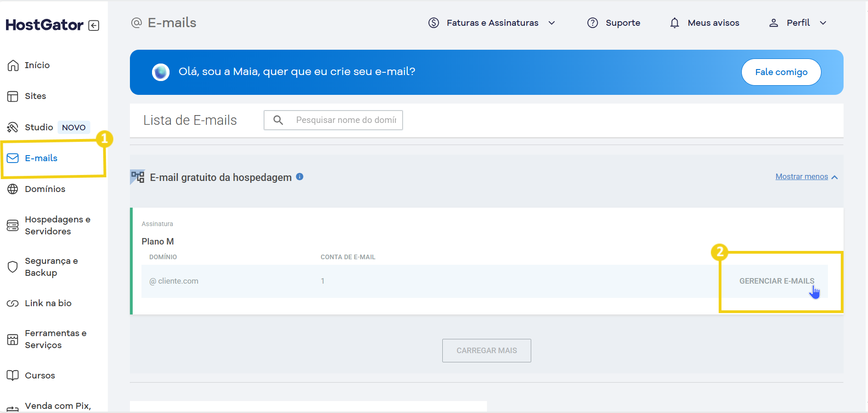Collapse section with Mostrar menos chevron

[834, 177]
